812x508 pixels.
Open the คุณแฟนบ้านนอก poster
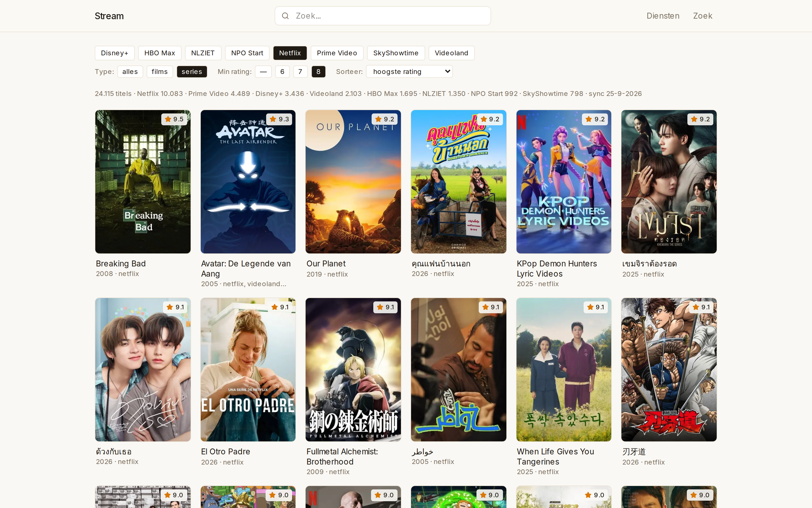coord(459,182)
